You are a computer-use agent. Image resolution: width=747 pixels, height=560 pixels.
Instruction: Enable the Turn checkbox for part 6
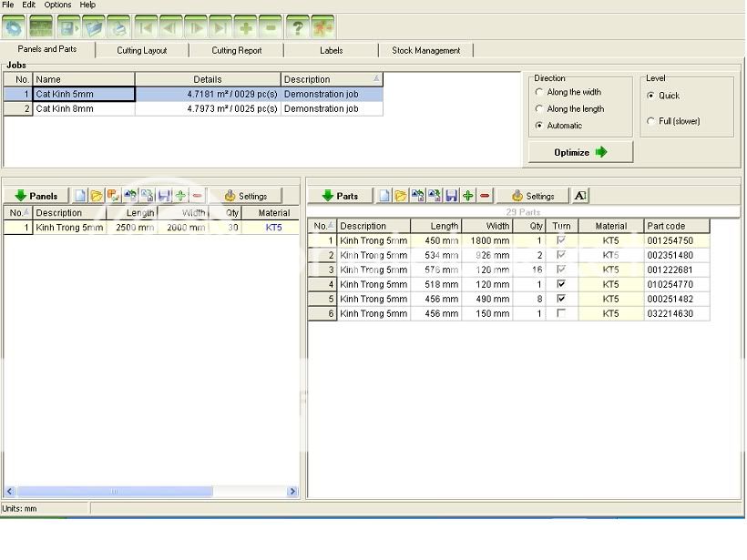tap(561, 313)
